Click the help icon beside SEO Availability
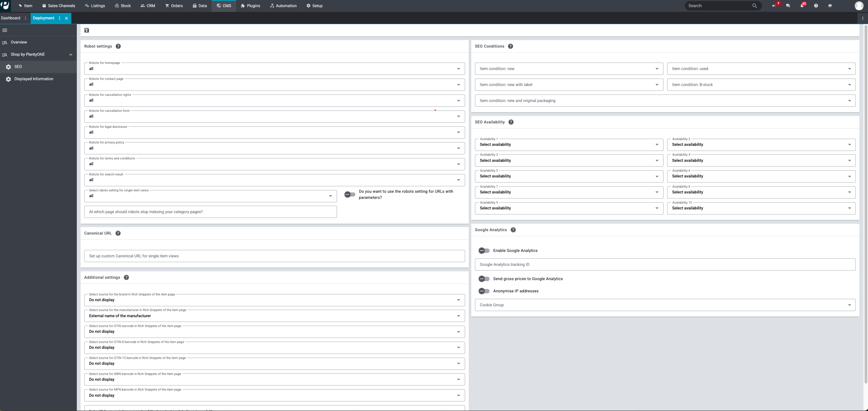This screenshot has height=411, width=868. point(511,122)
